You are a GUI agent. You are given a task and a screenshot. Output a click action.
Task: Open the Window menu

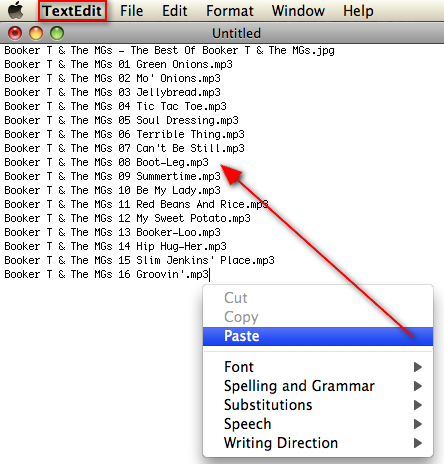click(x=298, y=11)
